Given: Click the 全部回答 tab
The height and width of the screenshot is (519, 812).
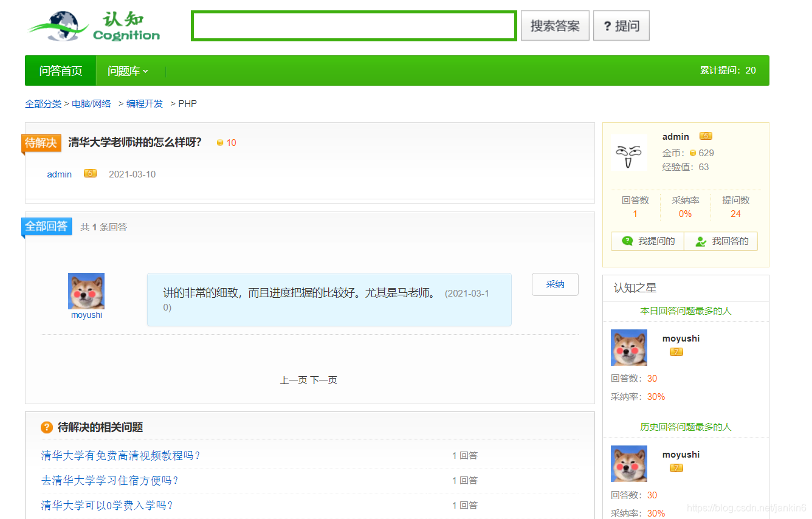Looking at the screenshot, I should [46, 226].
